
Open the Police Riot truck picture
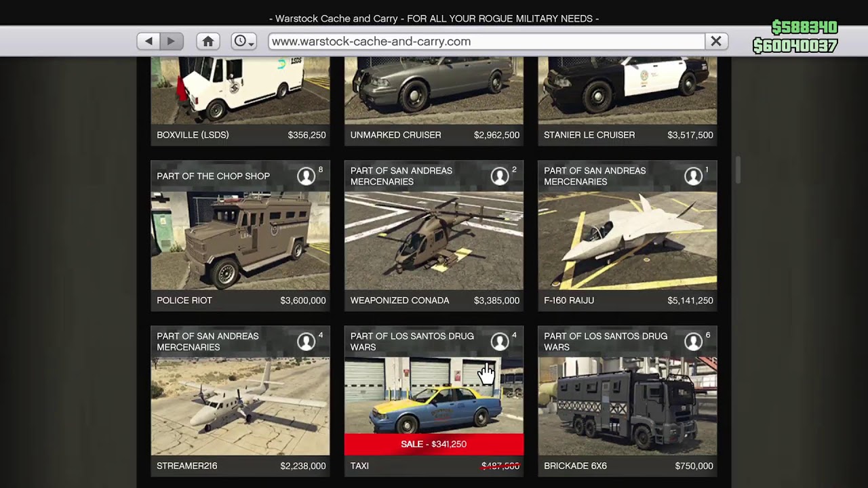pos(240,241)
